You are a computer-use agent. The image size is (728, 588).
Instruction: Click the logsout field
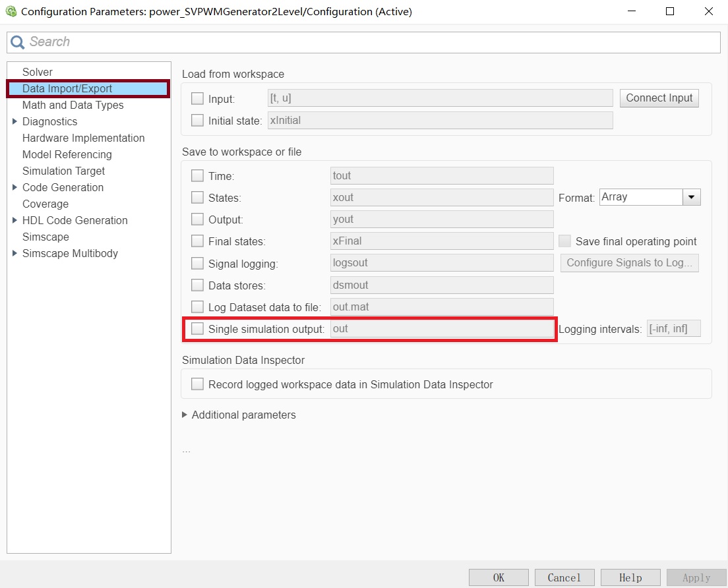(442, 262)
